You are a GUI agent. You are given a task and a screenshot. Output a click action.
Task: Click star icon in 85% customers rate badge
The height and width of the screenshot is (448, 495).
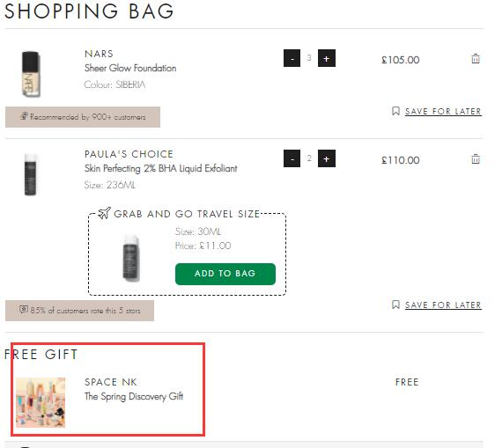[x=24, y=310]
